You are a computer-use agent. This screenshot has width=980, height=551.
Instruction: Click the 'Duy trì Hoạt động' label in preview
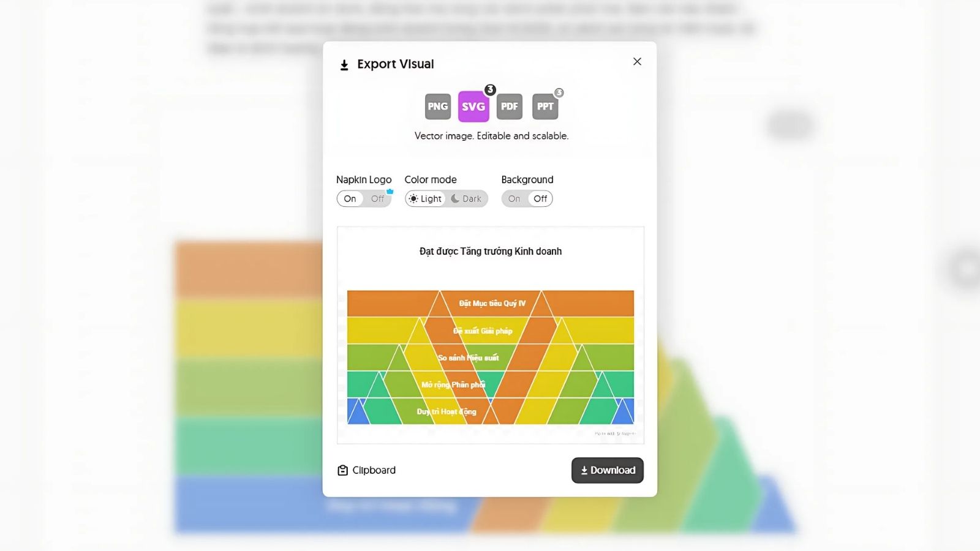447,411
